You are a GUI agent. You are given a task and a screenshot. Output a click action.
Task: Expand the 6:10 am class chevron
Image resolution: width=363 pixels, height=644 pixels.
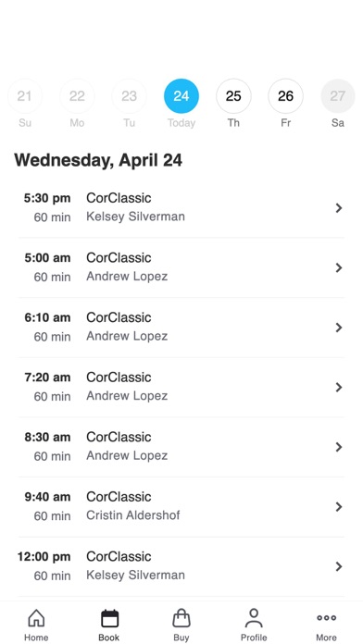coord(339,328)
